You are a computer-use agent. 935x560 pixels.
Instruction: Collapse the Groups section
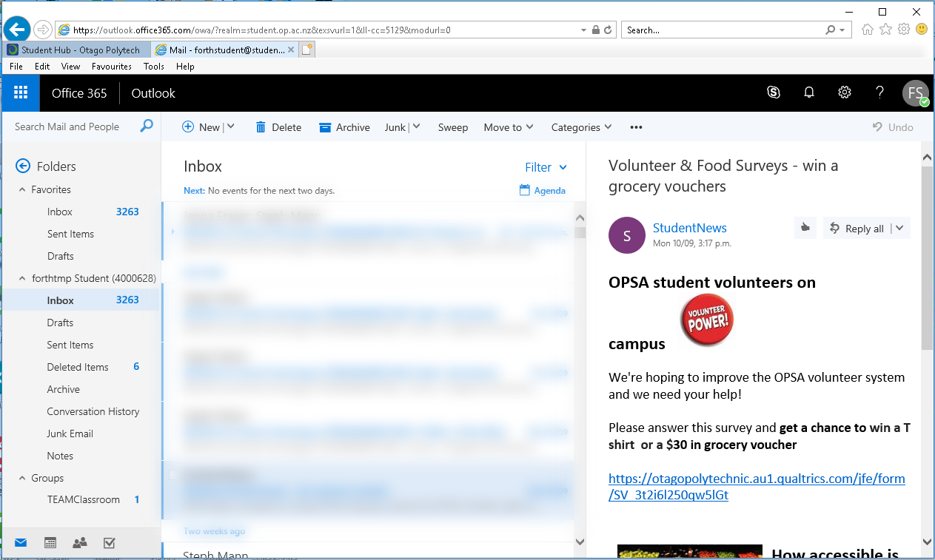click(22, 479)
